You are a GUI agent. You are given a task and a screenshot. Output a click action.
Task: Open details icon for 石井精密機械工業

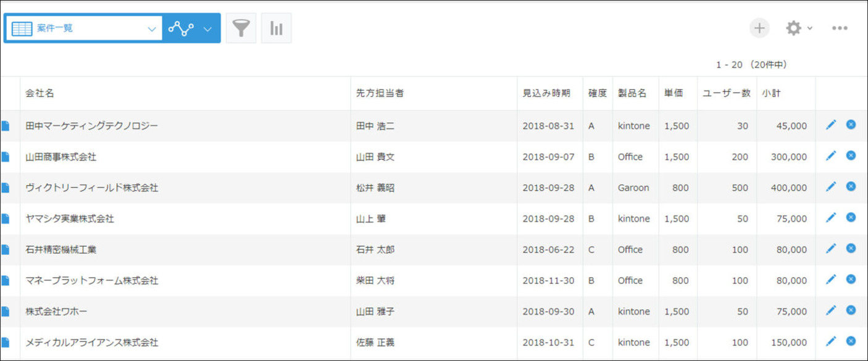(x=6, y=249)
